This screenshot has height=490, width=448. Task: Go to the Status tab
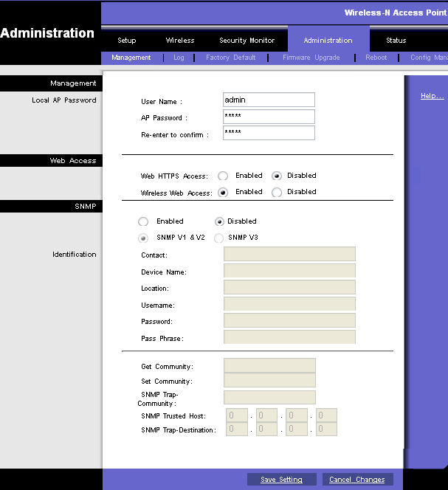(x=396, y=41)
